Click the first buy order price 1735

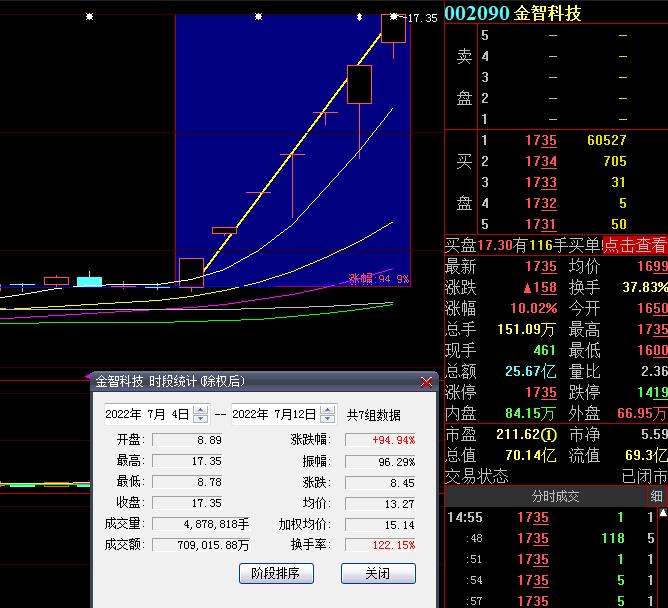(x=541, y=141)
